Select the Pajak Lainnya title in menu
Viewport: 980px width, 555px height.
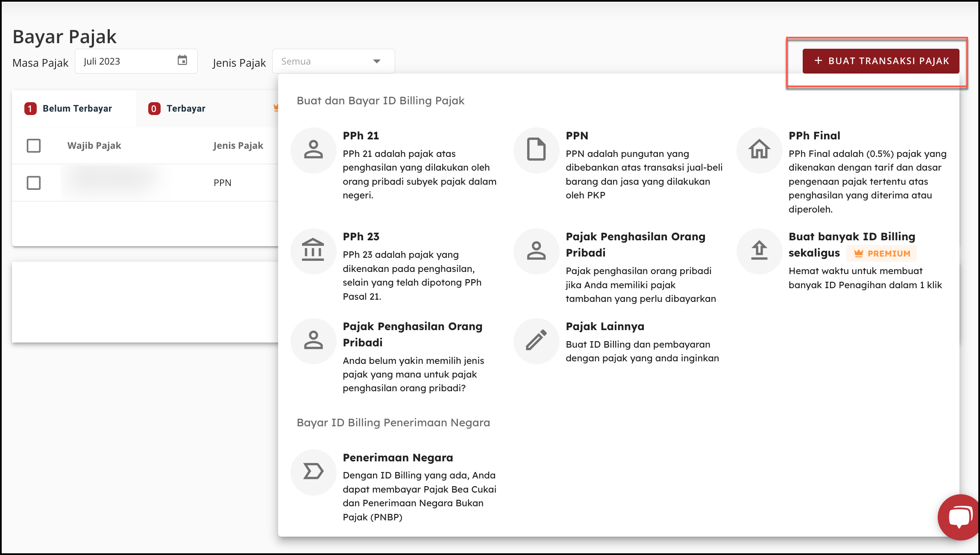[605, 326]
